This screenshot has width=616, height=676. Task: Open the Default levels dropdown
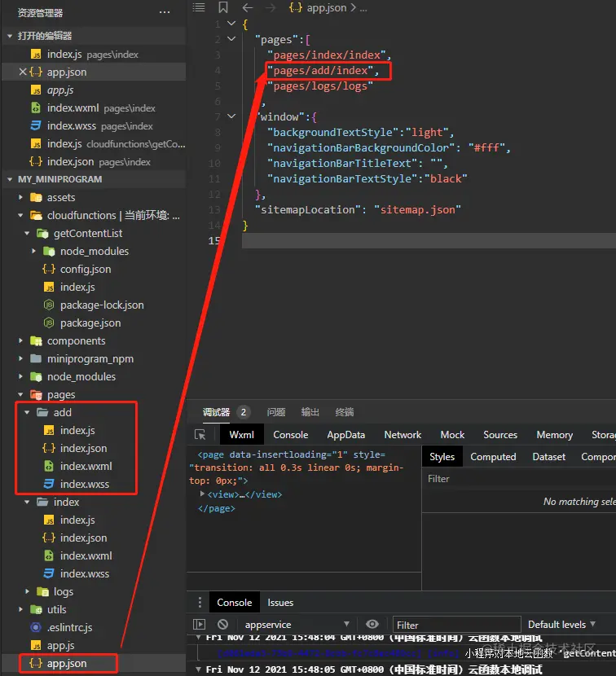coord(561,624)
